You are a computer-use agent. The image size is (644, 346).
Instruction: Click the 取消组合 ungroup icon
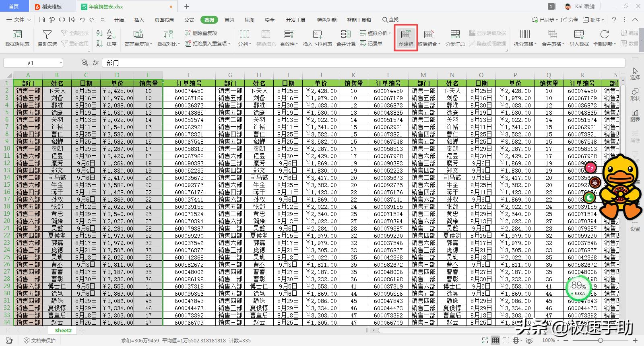pos(429,34)
